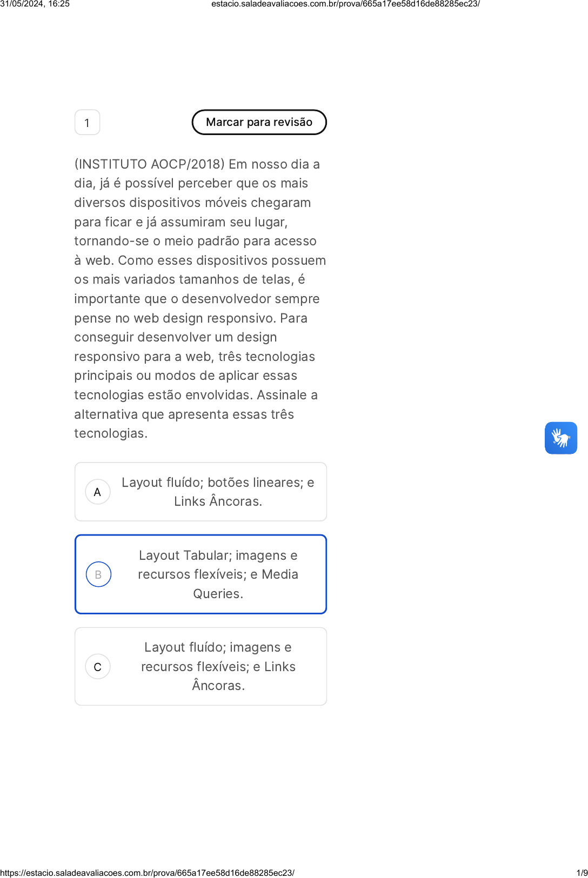Click 'Assinale a alternativa' in the question text

click(x=195, y=405)
